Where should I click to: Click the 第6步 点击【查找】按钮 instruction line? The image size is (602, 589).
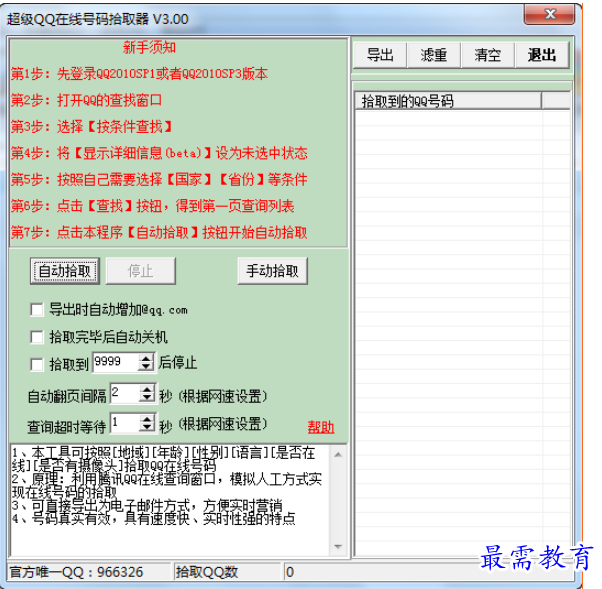pyautogui.click(x=152, y=206)
